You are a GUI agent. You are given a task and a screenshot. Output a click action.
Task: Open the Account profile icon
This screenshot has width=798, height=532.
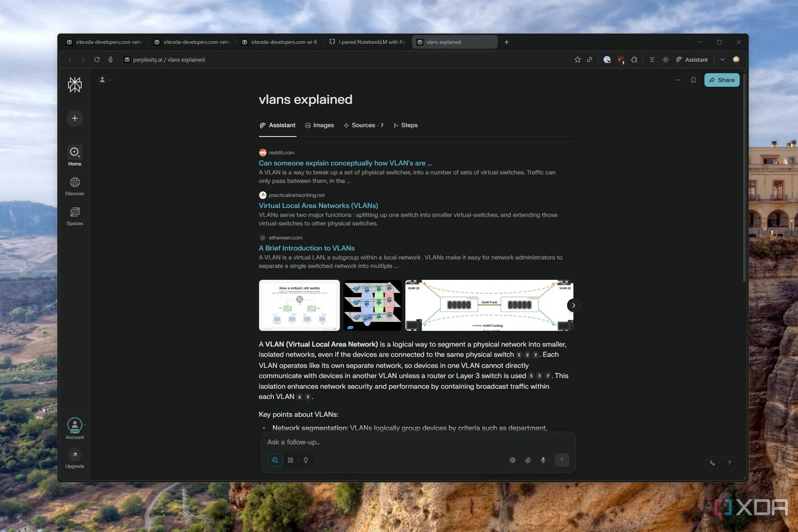click(x=75, y=425)
